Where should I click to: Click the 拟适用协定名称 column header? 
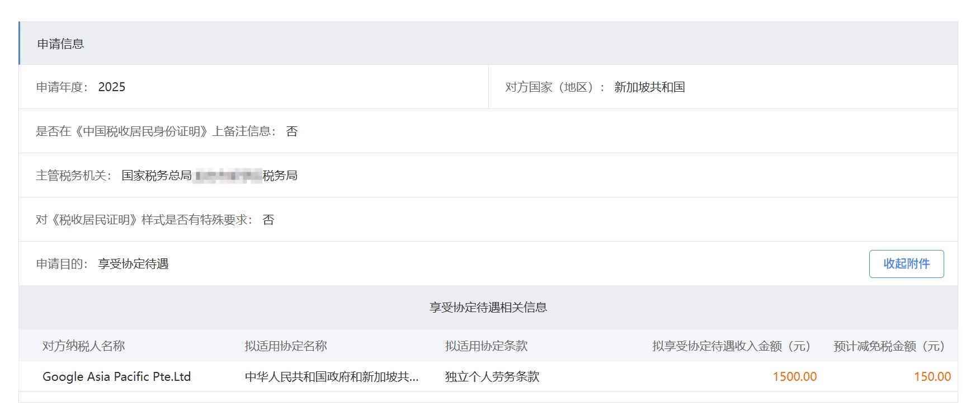tap(285, 346)
